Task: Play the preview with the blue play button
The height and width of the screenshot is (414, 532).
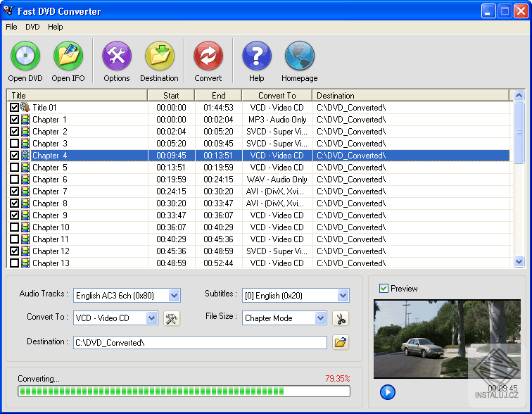Action: coord(388,392)
